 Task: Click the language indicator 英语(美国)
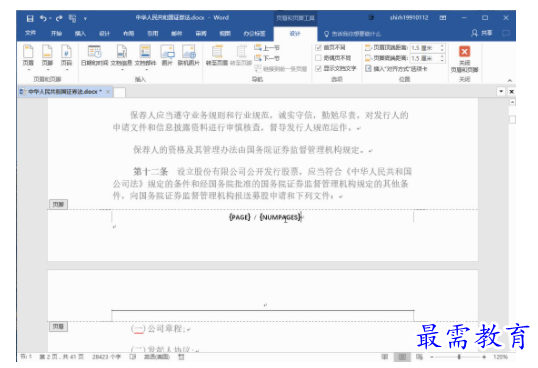[x=156, y=357]
